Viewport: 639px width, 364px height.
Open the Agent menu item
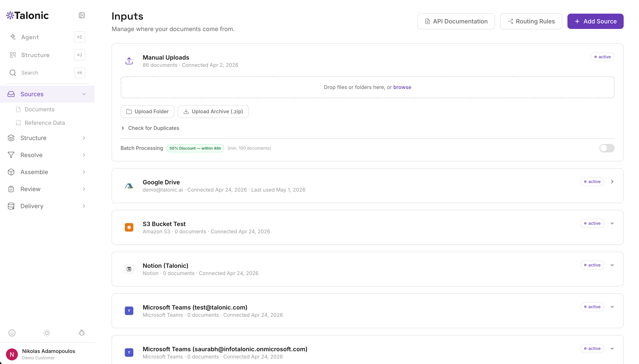(x=47, y=37)
